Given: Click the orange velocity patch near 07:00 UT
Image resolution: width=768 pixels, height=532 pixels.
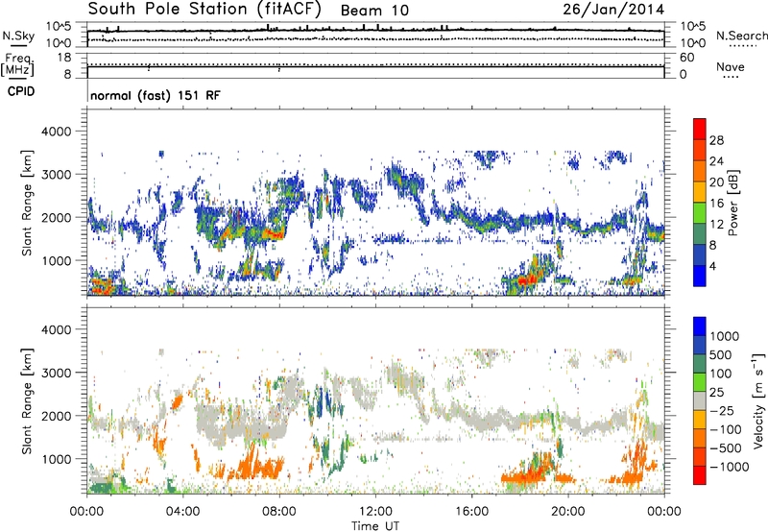Looking at the screenshot, I should [259, 466].
